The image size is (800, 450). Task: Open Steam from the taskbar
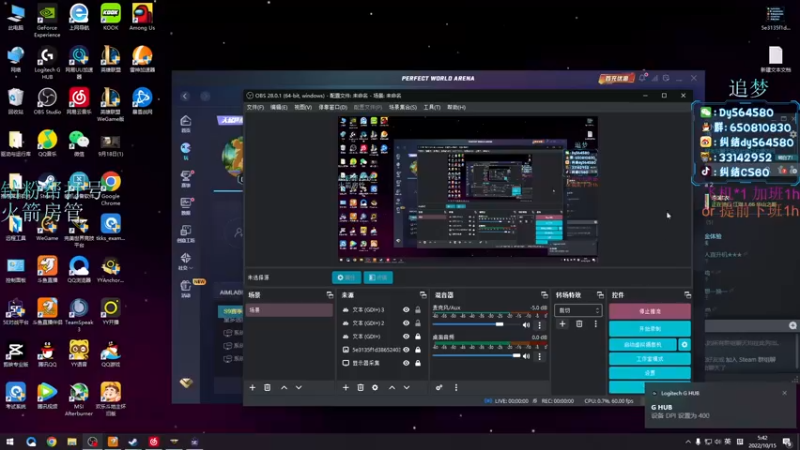click(x=133, y=441)
